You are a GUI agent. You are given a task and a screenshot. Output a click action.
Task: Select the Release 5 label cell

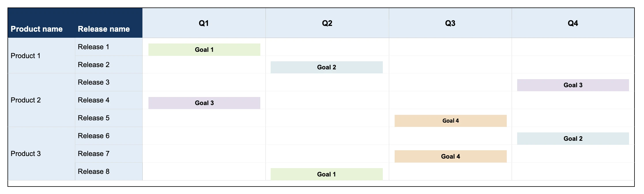[109, 118]
